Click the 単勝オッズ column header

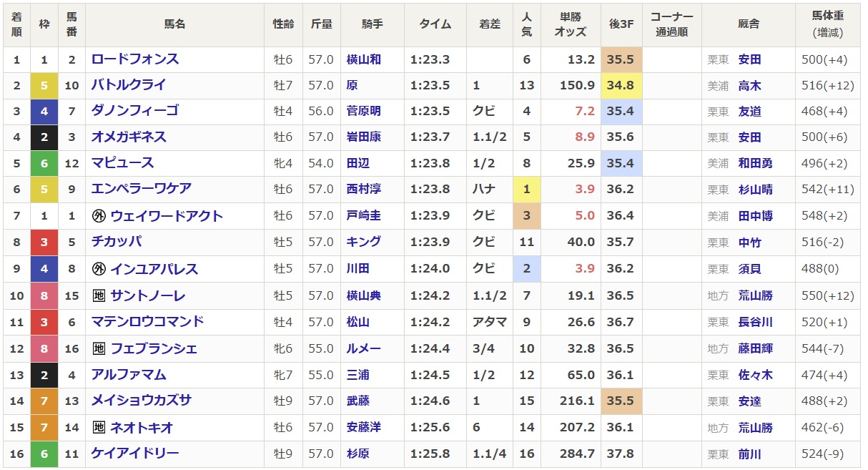[x=570, y=24]
